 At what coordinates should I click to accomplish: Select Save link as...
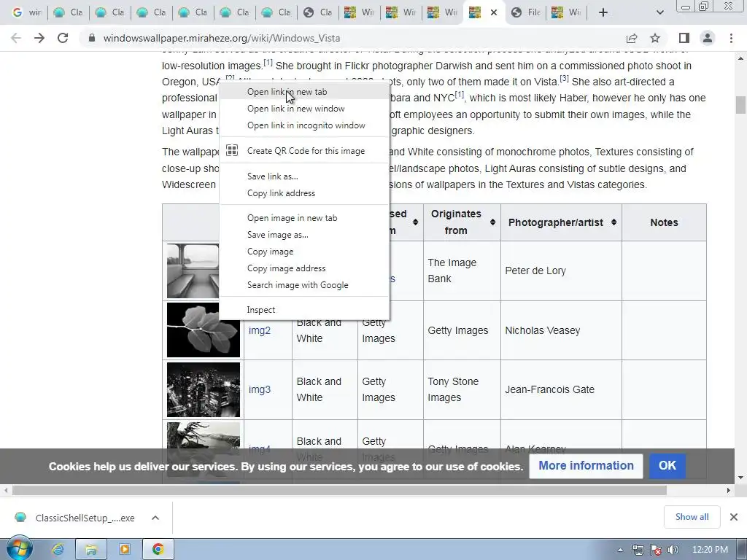pyautogui.click(x=304, y=176)
